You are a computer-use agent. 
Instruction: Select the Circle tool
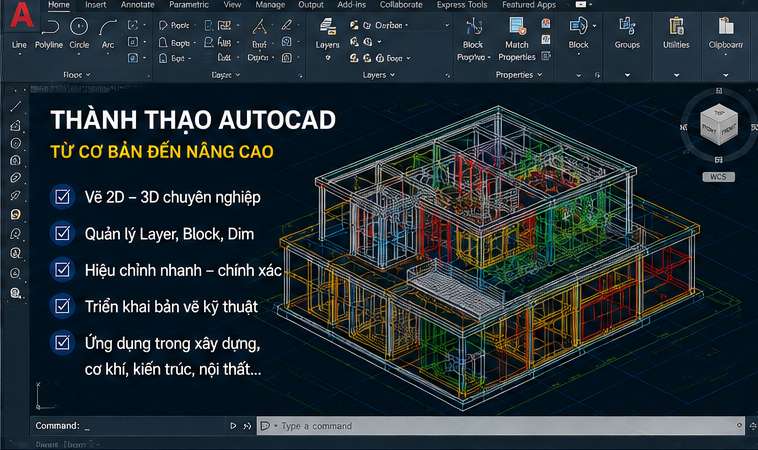pyautogui.click(x=79, y=27)
